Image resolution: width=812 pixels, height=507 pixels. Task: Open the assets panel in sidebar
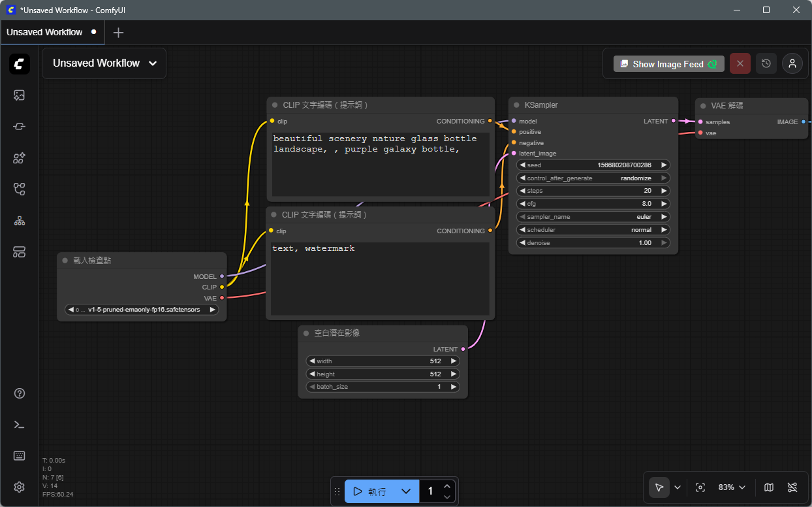(x=20, y=95)
